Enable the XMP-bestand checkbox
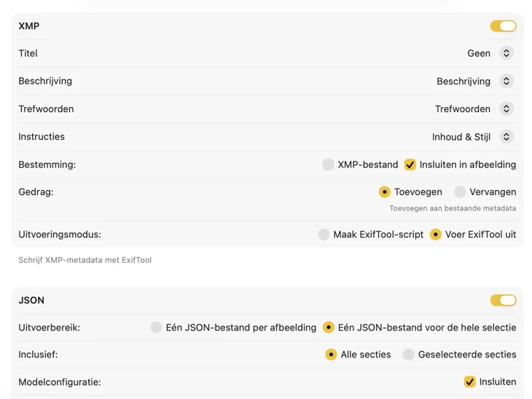The height and width of the screenshot is (399, 532). [328, 165]
